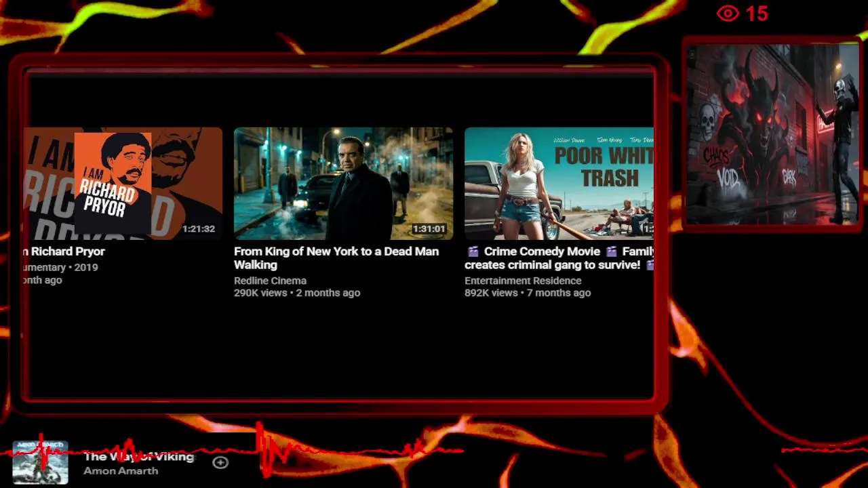Viewport: 868px width, 488px height.
Task: Open the From King of New York thumbnail
Action: click(343, 183)
